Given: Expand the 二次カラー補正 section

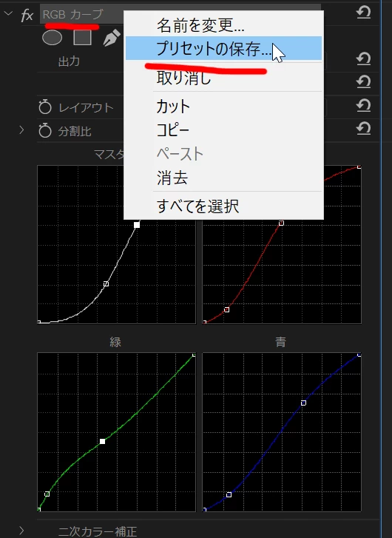Looking at the screenshot, I should tap(21, 531).
